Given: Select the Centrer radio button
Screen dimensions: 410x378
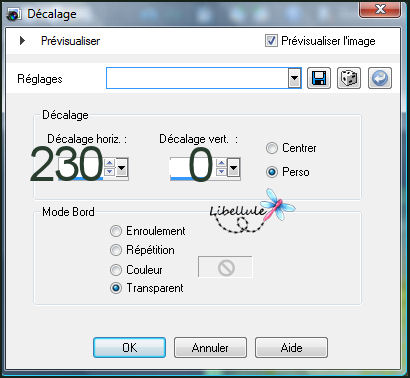Looking at the screenshot, I should point(272,148).
